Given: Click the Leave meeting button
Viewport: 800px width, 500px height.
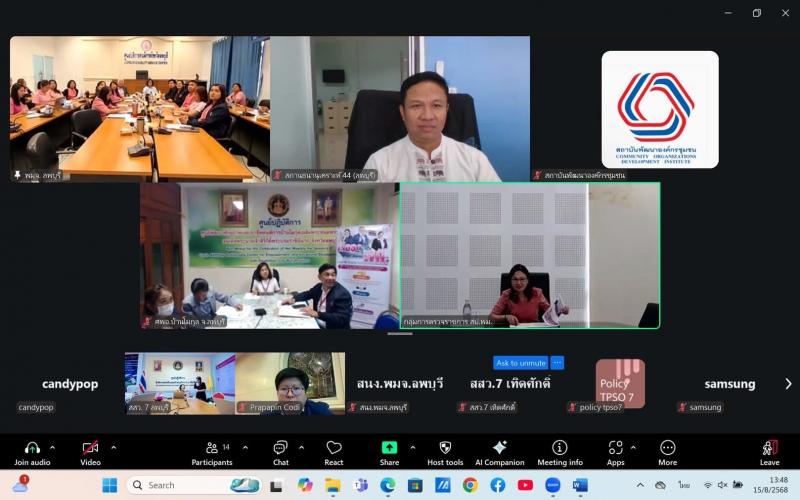Looking at the screenshot, I should tap(769, 454).
